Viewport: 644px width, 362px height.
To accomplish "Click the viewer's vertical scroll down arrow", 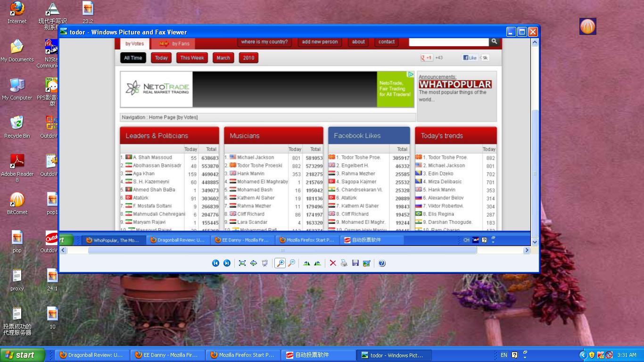I will pyautogui.click(x=535, y=242).
